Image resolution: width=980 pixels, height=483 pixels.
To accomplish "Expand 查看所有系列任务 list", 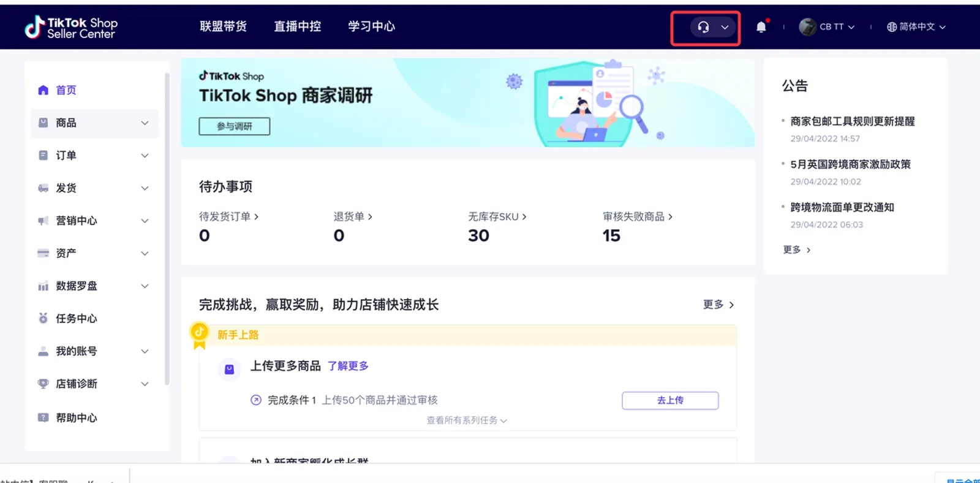I will point(467,420).
